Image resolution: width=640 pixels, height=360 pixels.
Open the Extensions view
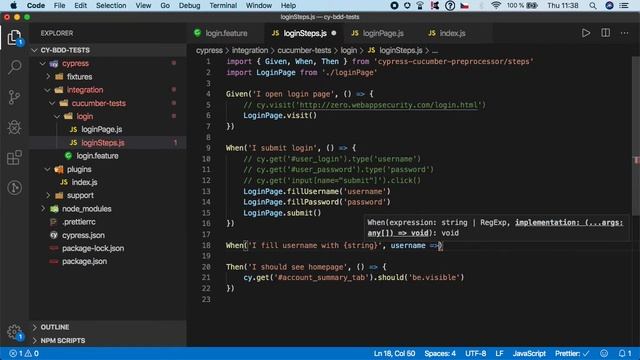(14, 158)
